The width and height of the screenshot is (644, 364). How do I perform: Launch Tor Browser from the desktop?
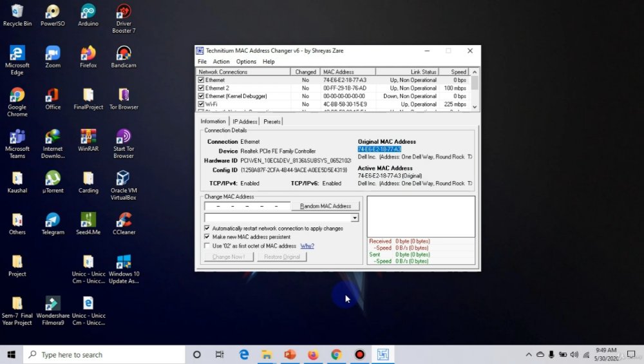point(124,99)
